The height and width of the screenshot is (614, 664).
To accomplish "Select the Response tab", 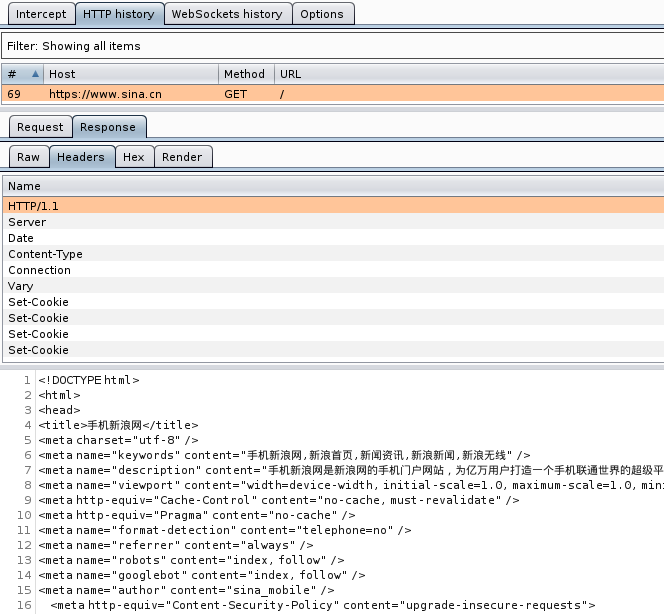I will pyautogui.click(x=109, y=127).
